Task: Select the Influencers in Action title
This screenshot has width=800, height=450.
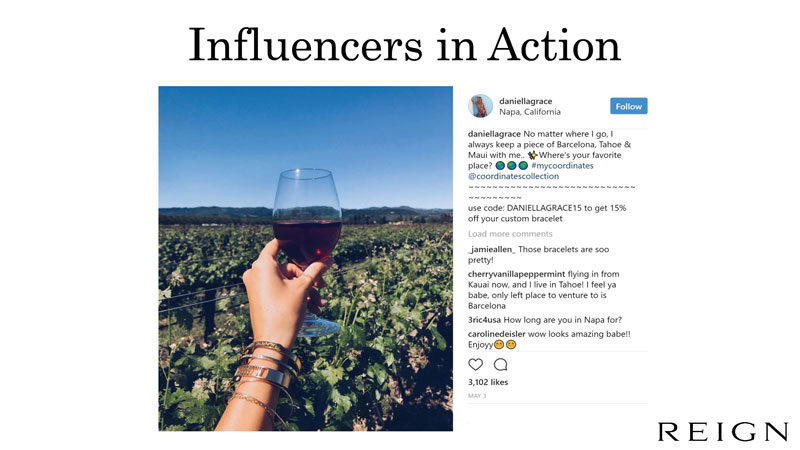Action: tap(404, 45)
